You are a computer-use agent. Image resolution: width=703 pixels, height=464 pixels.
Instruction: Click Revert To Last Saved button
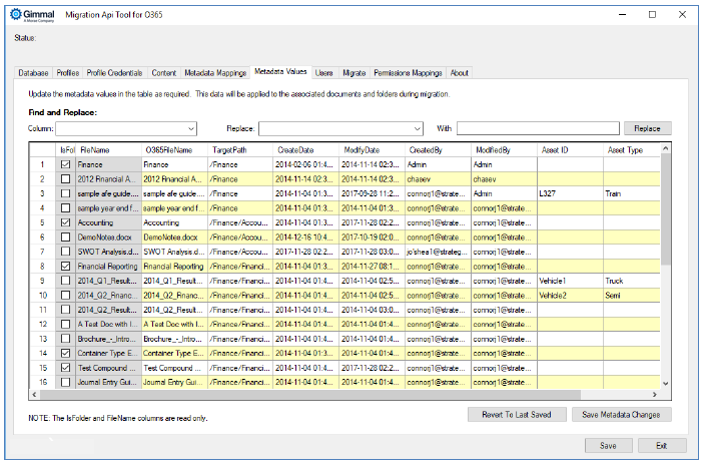[x=516, y=414]
